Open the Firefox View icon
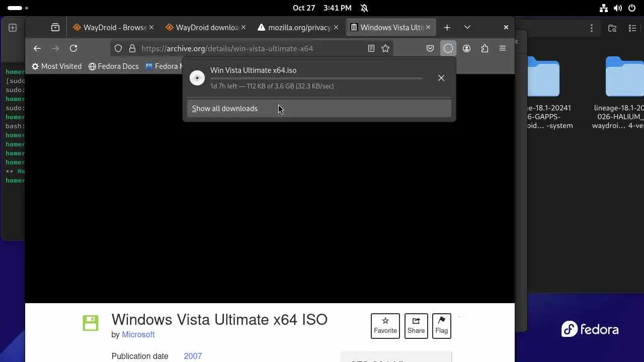Image resolution: width=644 pixels, height=362 pixels. (x=55, y=28)
